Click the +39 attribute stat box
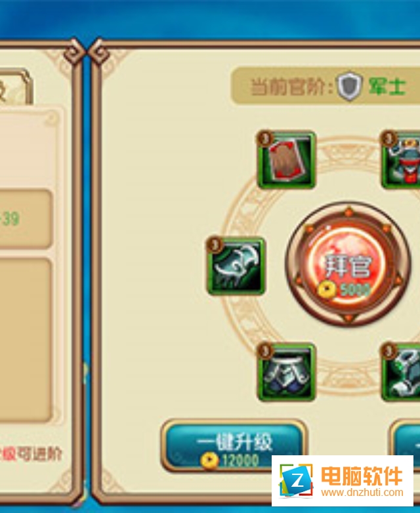The width and height of the screenshot is (420, 513). [26, 218]
